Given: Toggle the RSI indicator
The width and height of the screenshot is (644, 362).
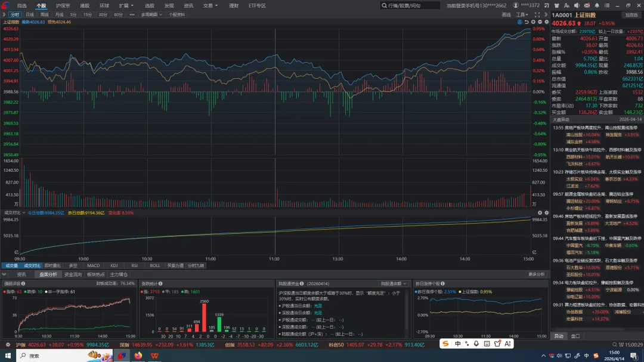Looking at the screenshot, I should click(x=134, y=266).
